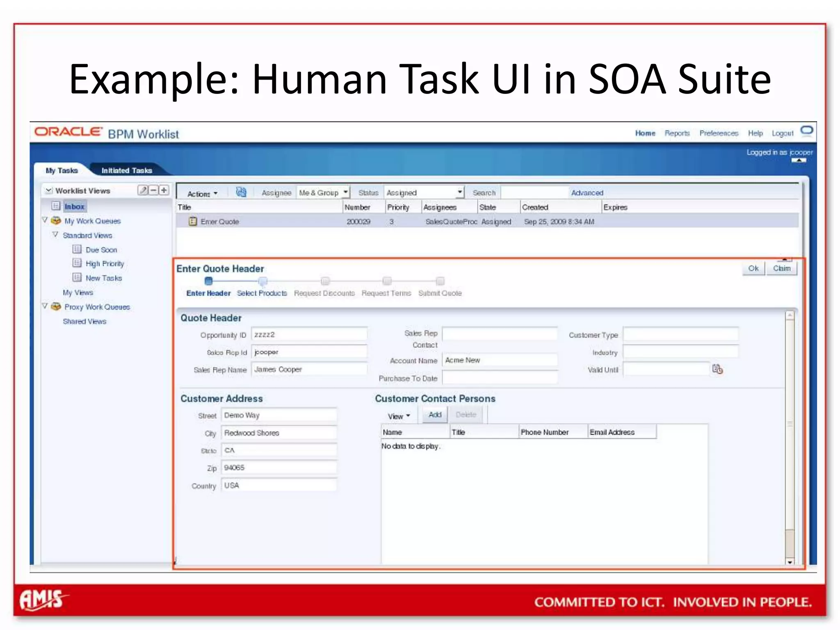Click the Logout link

pyautogui.click(x=783, y=133)
